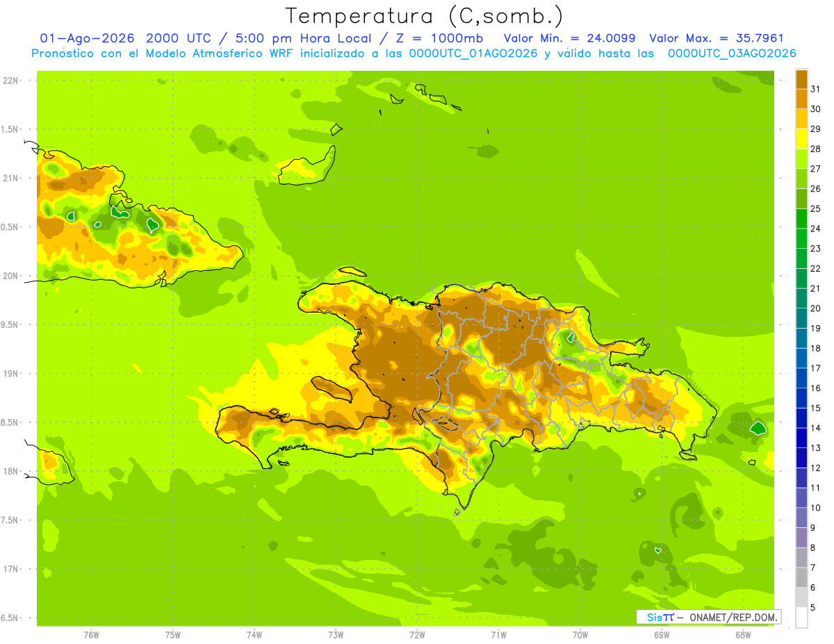834x644 pixels.
Task: Click legend value '15'
Action: pyautogui.click(x=815, y=408)
